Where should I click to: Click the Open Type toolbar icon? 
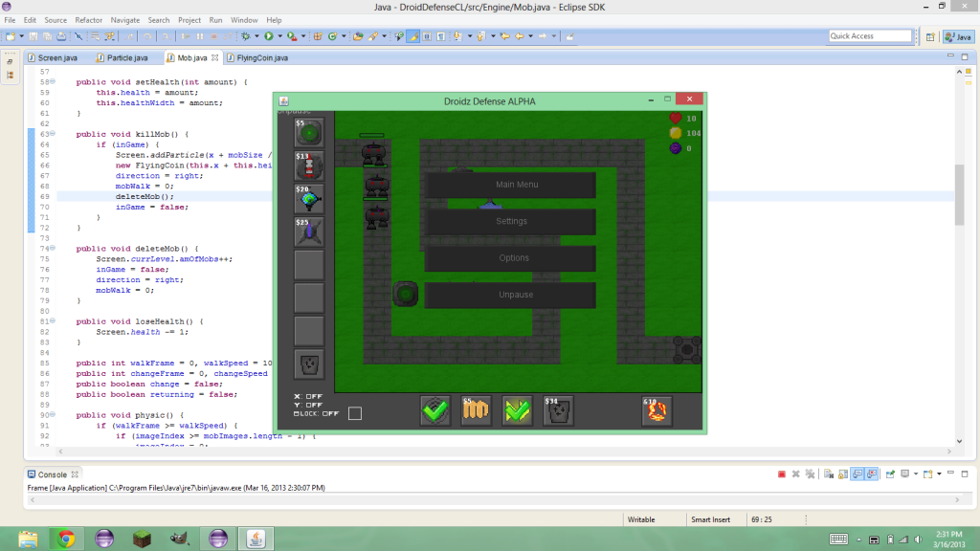pyautogui.click(x=358, y=36)
